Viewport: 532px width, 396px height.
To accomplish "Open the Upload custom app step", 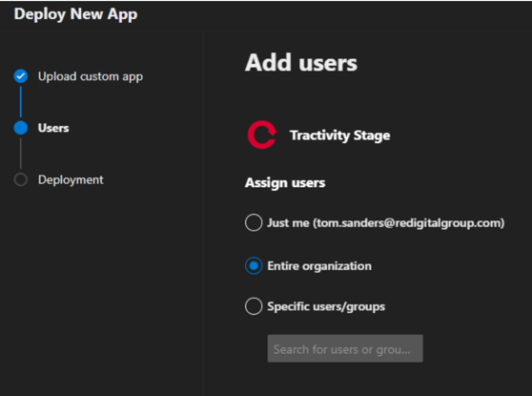I will pos(91,76).
